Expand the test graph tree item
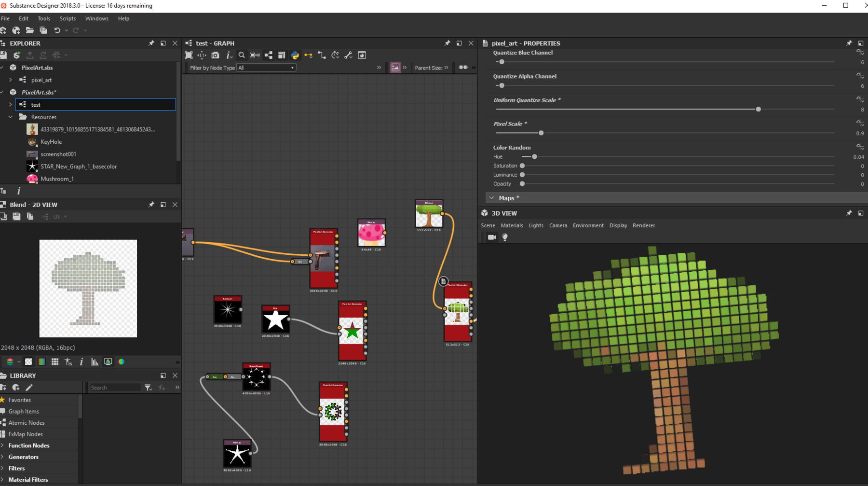Image resolution: width=868 pixels, height=486 pixels. (x=10, y=105)
